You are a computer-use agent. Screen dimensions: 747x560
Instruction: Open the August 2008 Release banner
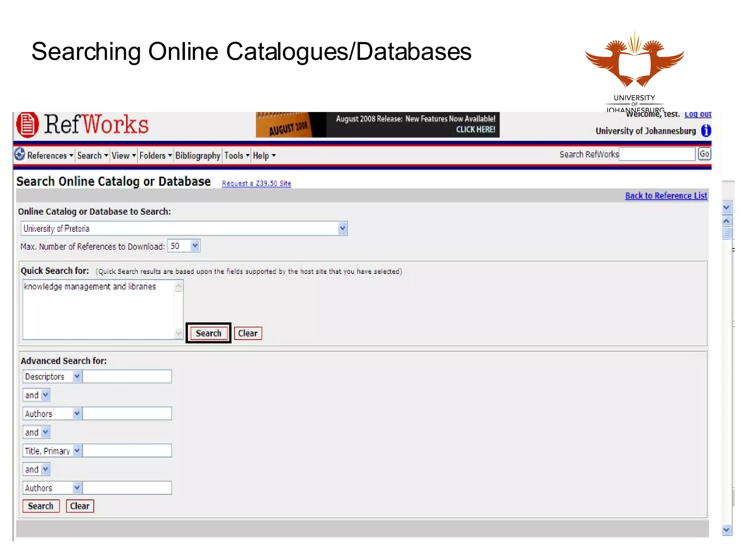(x=378, y=125)
